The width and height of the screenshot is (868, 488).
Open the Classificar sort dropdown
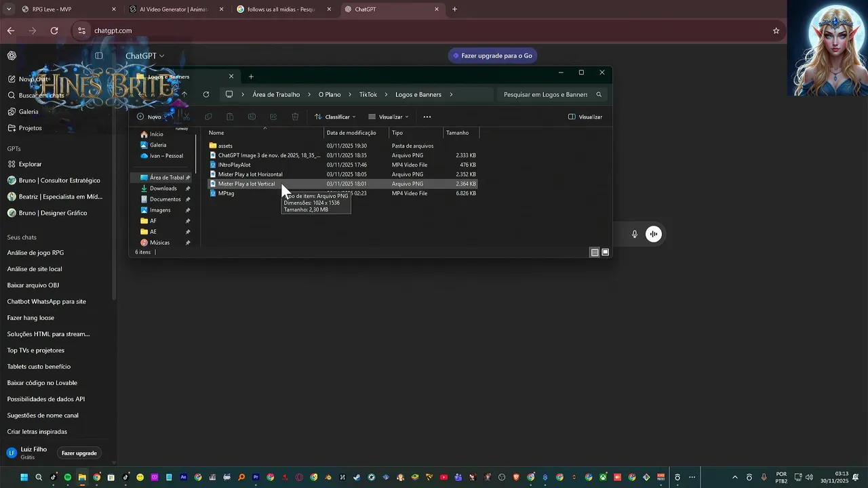pos(335,117)
